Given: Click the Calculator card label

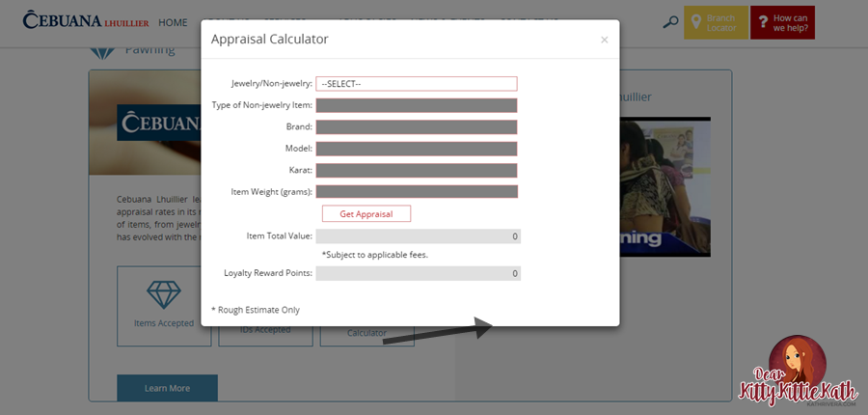Looking at the screenshot, I should (x=366, y=334).
